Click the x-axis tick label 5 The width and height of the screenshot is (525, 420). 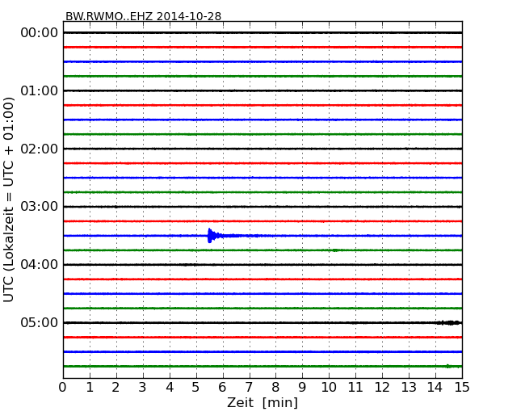pyautogui.click(x=196, y=388)
